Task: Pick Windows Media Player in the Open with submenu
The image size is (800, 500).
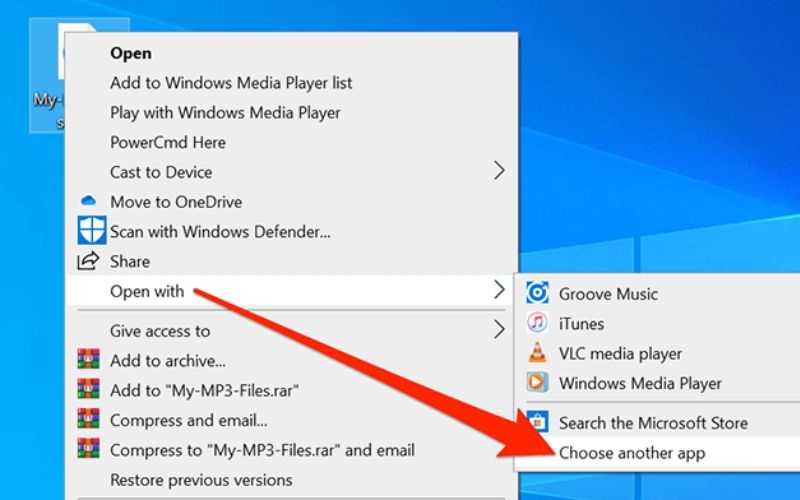Action: point(658,383)
